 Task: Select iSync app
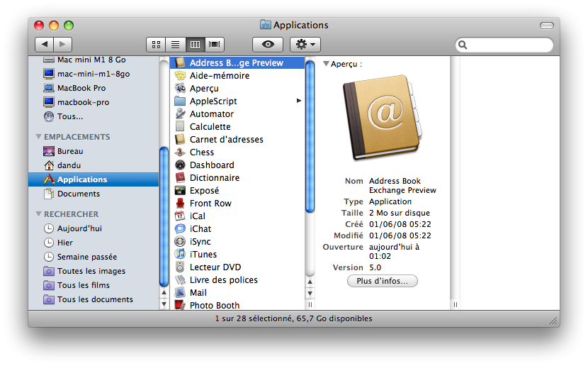pos(237,241)
